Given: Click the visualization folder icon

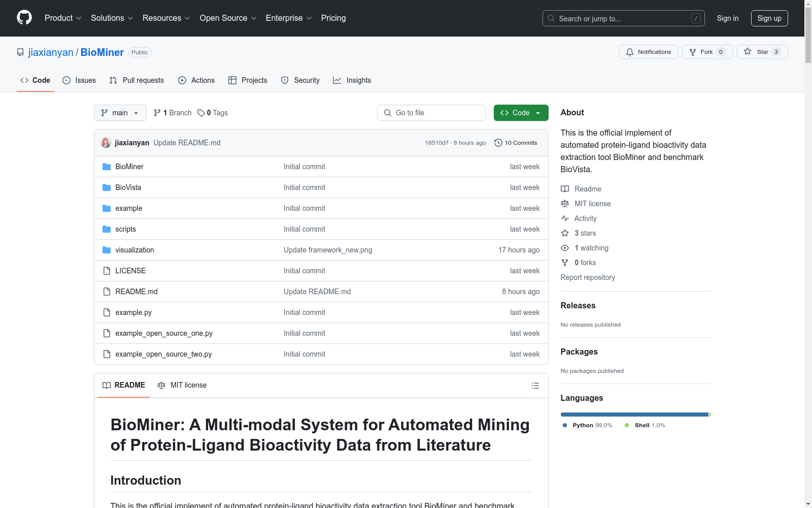Looking at the screenshot, I should point(107,250).
